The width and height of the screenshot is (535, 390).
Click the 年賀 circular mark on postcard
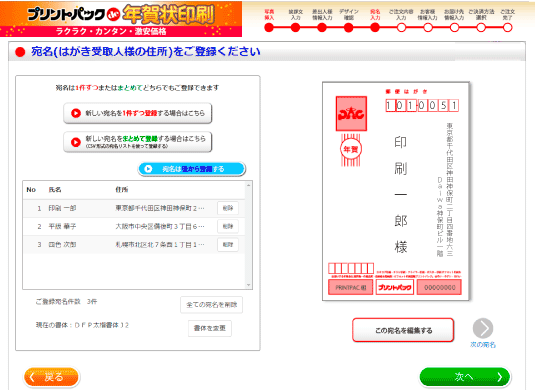pyautogui.click(x=351, y=149)
